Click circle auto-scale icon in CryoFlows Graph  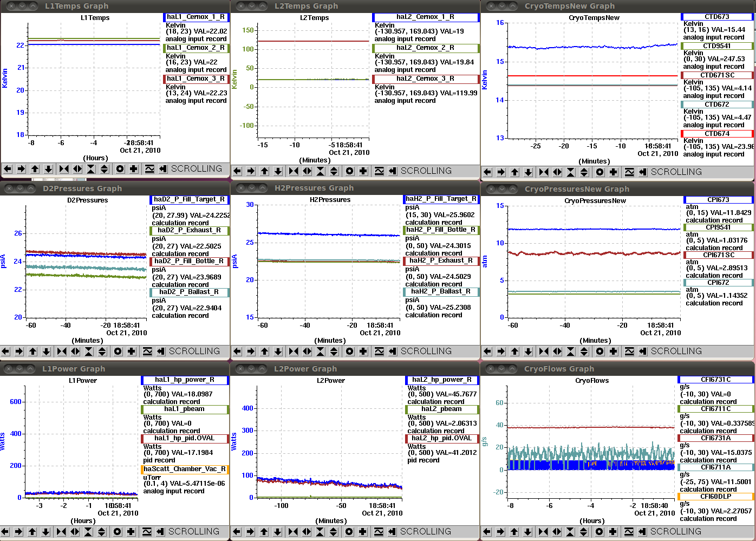pyautogui.click(x=599, y=532)
